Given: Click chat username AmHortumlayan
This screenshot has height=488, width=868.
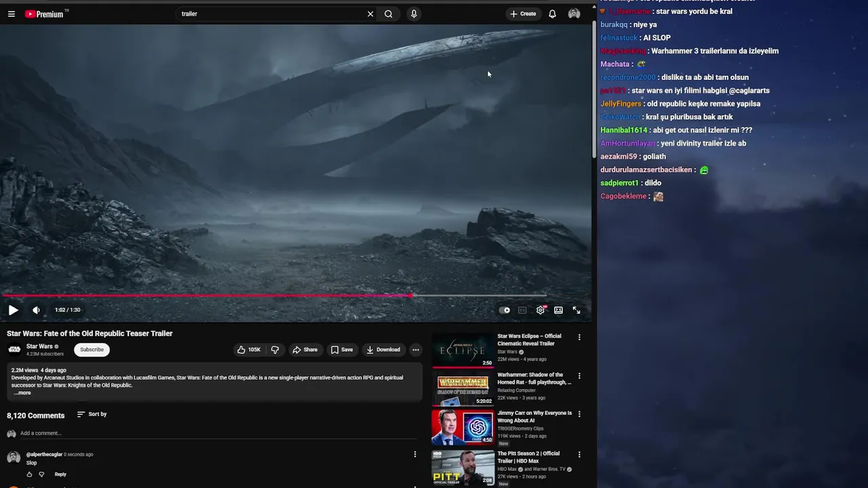Looking at the screenshot, I should (627, 144).
